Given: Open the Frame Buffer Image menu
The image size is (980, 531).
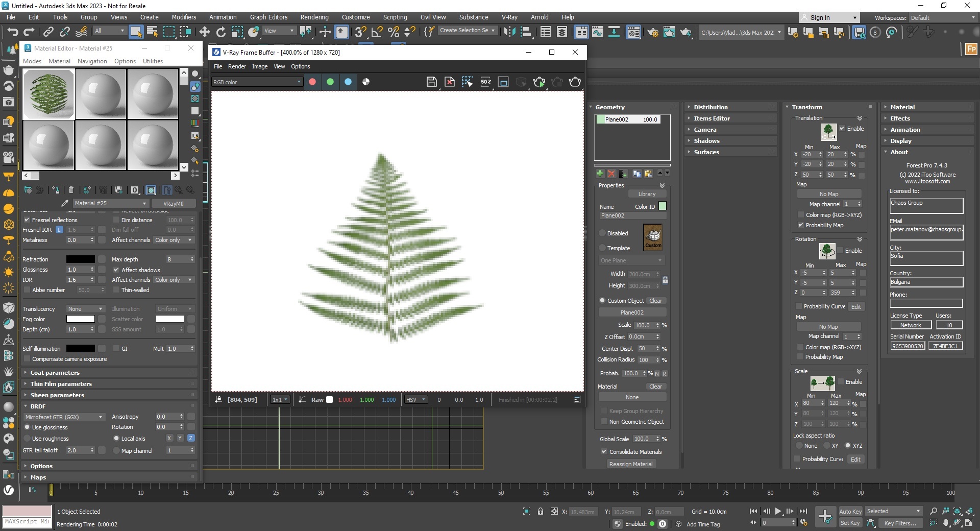Looking at the screenshot, I should pos(259,66).
